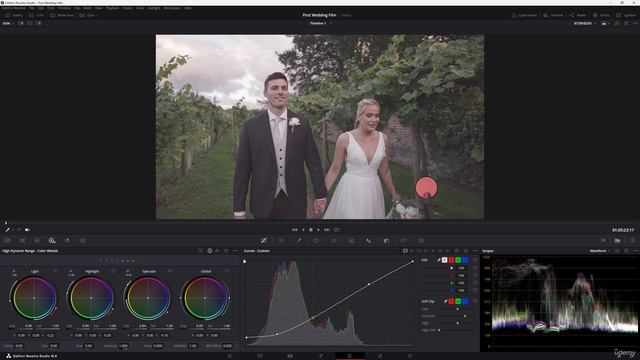Adjust the Soft Clip Low slider
Viewport: 640px width, 360px height.
point(458,309)
